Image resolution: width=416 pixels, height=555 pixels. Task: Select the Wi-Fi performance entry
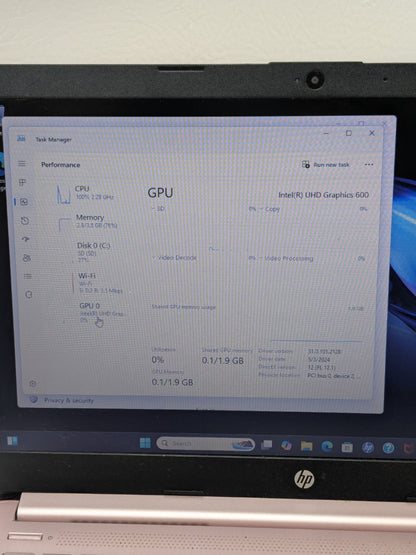coord(94,282)
